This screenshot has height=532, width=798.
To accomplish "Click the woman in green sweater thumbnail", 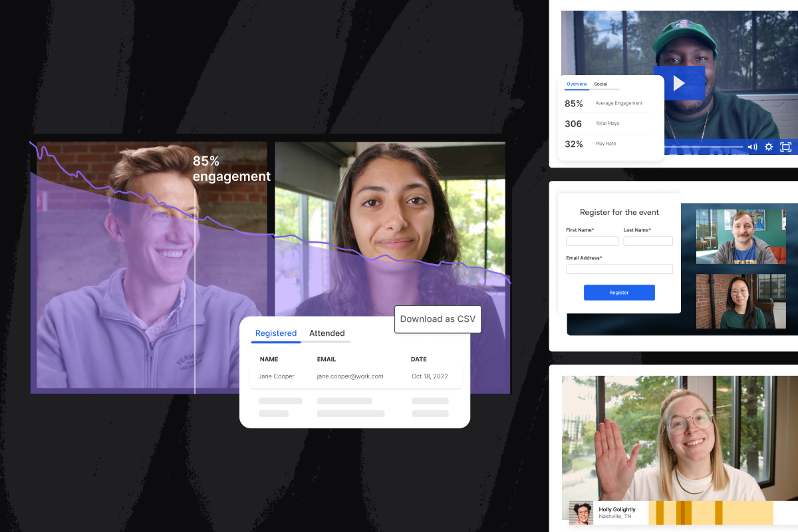I will pos(736,301).
